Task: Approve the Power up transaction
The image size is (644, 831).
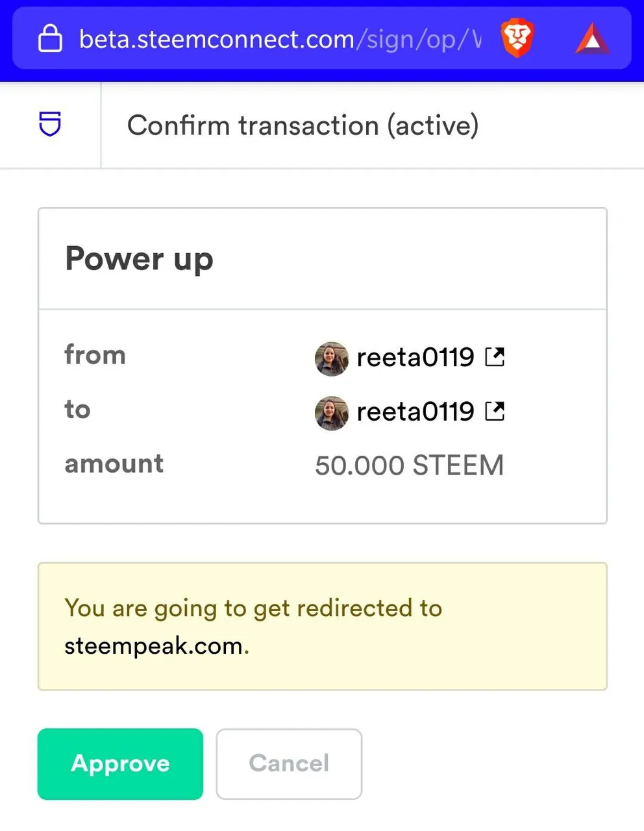Action: 120,763
